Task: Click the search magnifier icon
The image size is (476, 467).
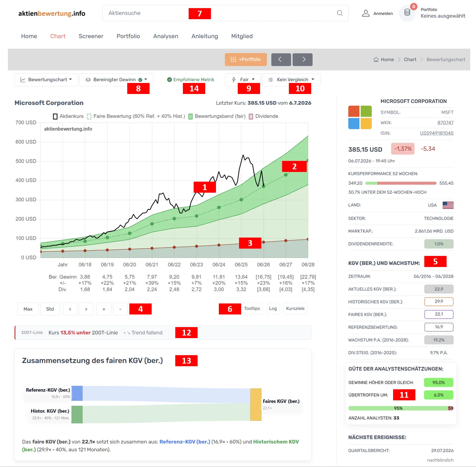Action: click(x=340, y=13)
